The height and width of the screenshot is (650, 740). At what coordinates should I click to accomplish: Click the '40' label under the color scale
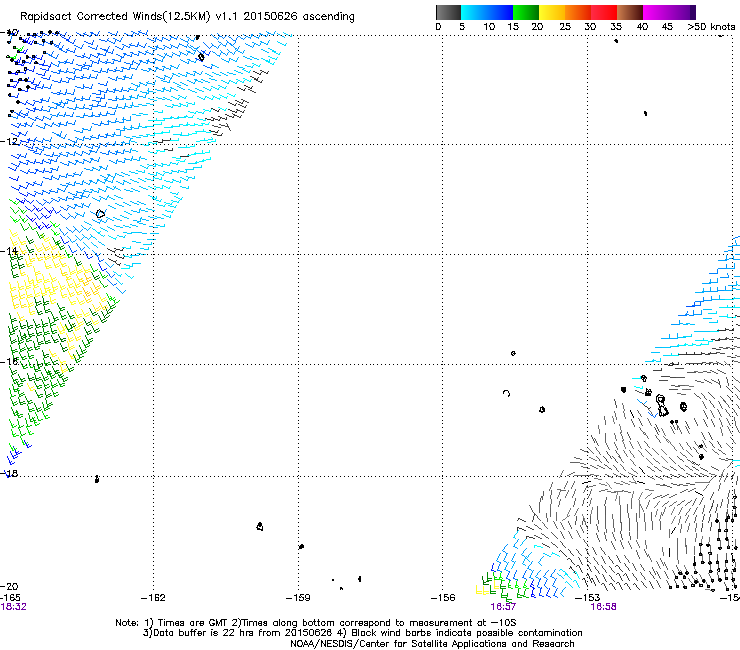pyautogui.click(x=642, y=27)
